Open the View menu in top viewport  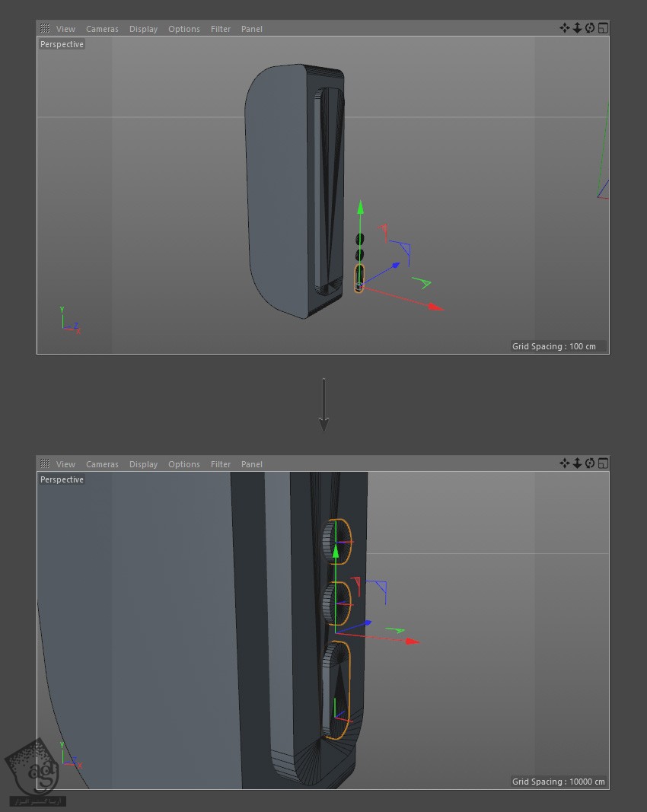[x=65, y=29]
